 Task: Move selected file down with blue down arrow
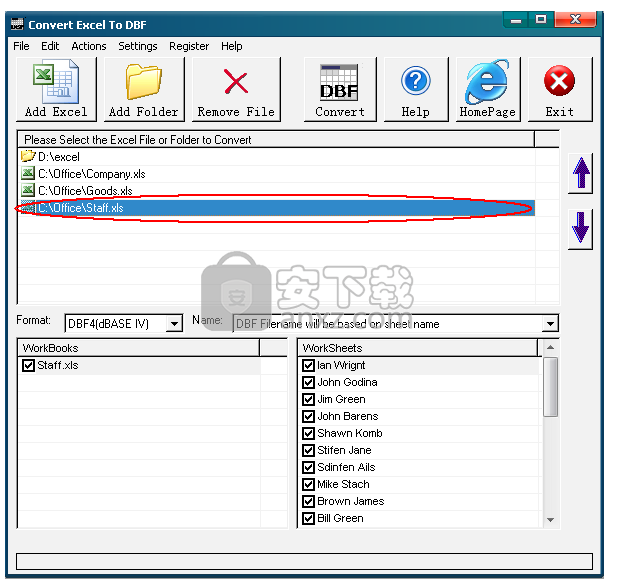(581, 229)
